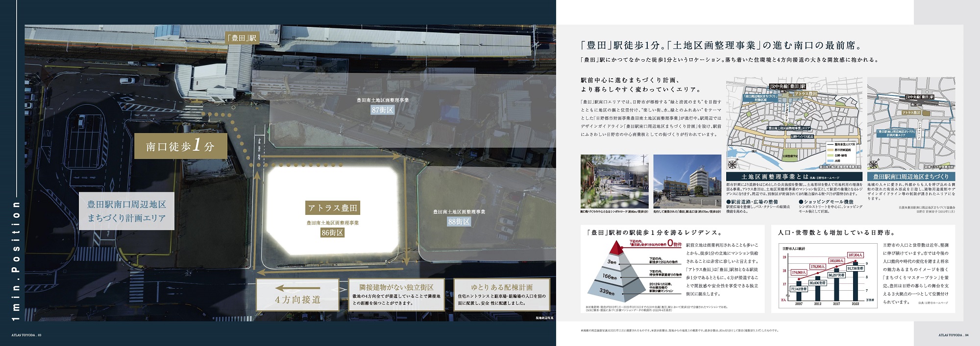Open the 豊田駅南口周辺地区 plan area map
The image size is (980, 346).
911,123
